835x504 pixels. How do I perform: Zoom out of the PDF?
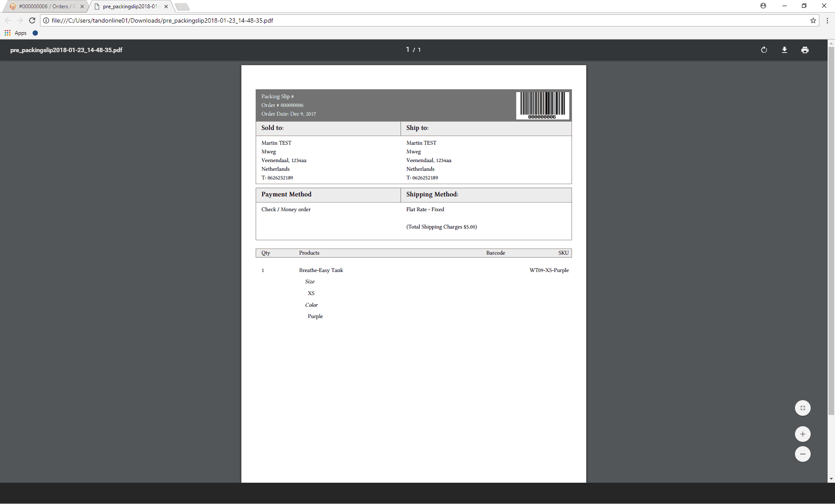coord(802,454)
